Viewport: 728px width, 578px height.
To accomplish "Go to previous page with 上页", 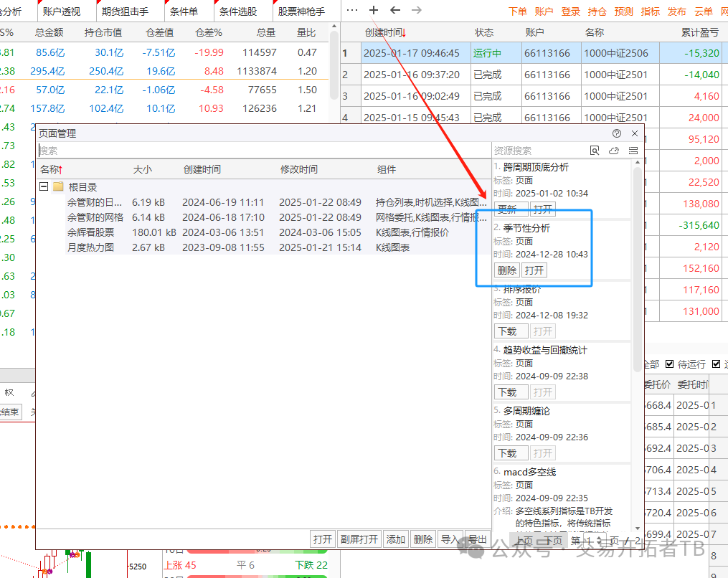I will tap(524, 541).
